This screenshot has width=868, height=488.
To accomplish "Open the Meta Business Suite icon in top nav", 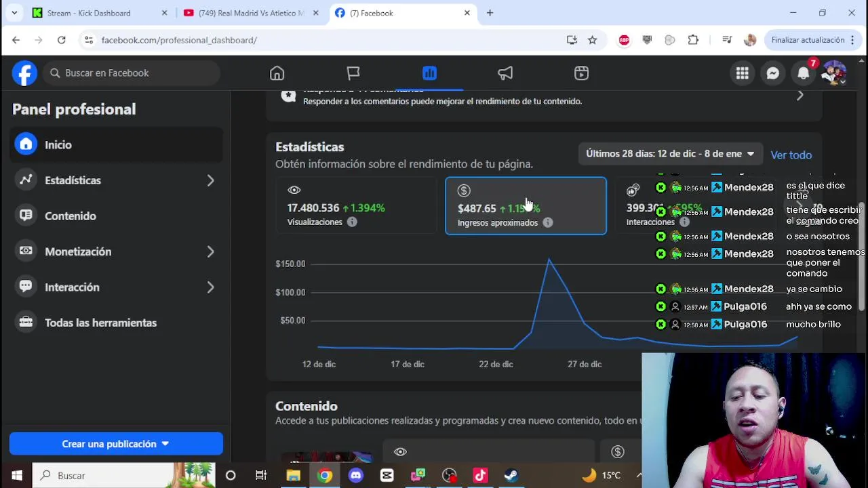I will [581, 73].
